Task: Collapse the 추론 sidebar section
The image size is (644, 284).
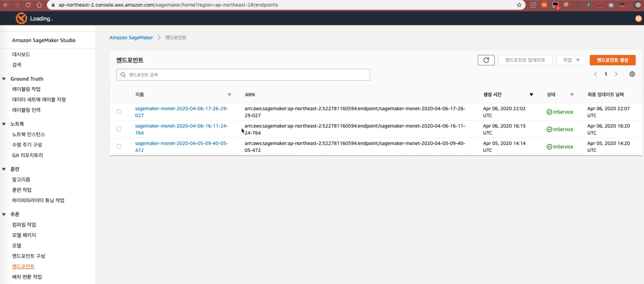Action: pyautogui.click(x=4, y=214)
